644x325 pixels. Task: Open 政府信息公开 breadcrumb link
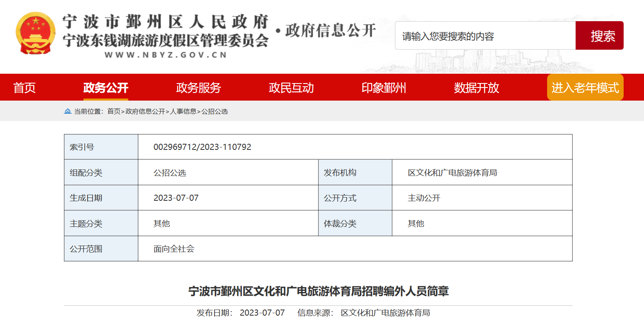tap(145, 111)
